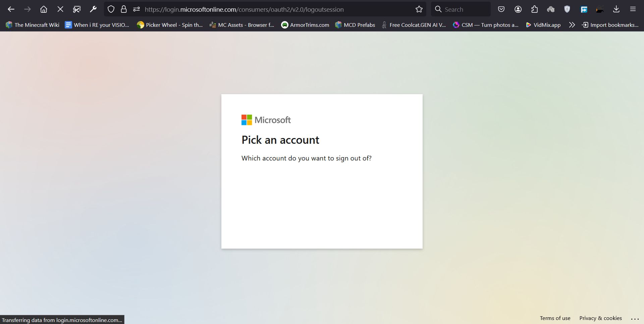This screenshot has width=644, height=324.
Task: Open the CSM — Turn photos bookmark
Action: (x=485, y=25)
